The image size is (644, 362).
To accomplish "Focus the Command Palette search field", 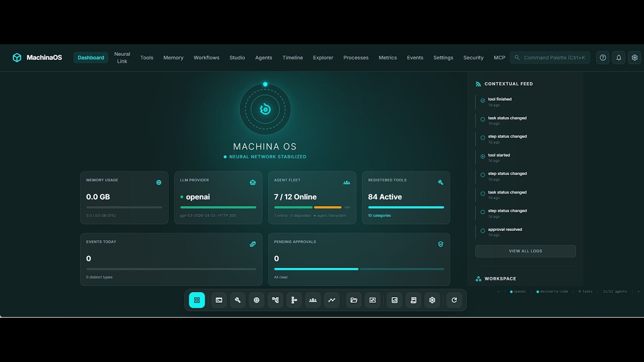I will [x=550, y=58].
